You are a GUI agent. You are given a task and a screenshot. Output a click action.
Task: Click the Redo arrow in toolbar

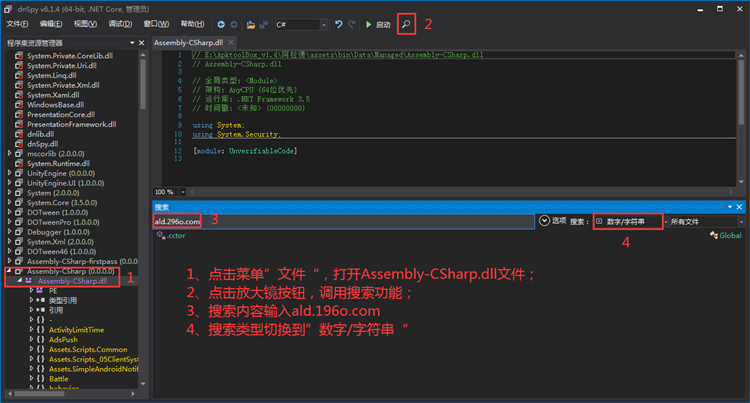pos(352,24)
